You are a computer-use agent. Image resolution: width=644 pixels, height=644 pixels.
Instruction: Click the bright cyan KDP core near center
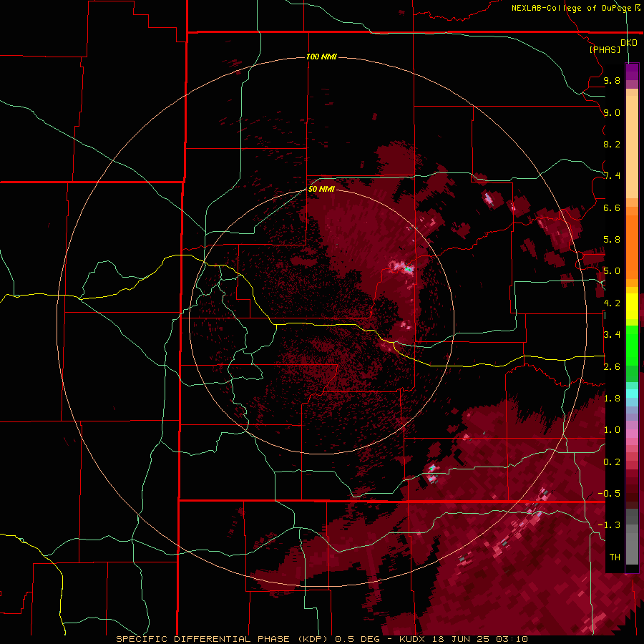pyautogui.click(x=409, y=269)
